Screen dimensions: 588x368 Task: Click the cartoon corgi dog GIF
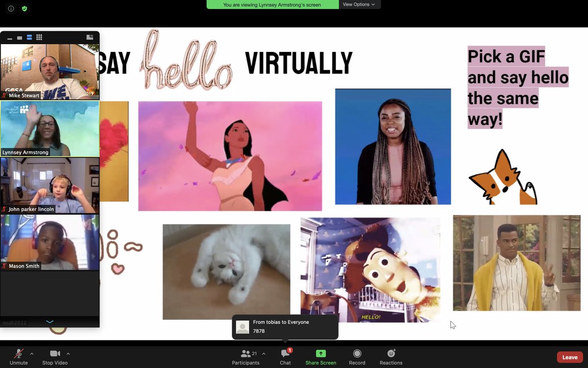503,178
